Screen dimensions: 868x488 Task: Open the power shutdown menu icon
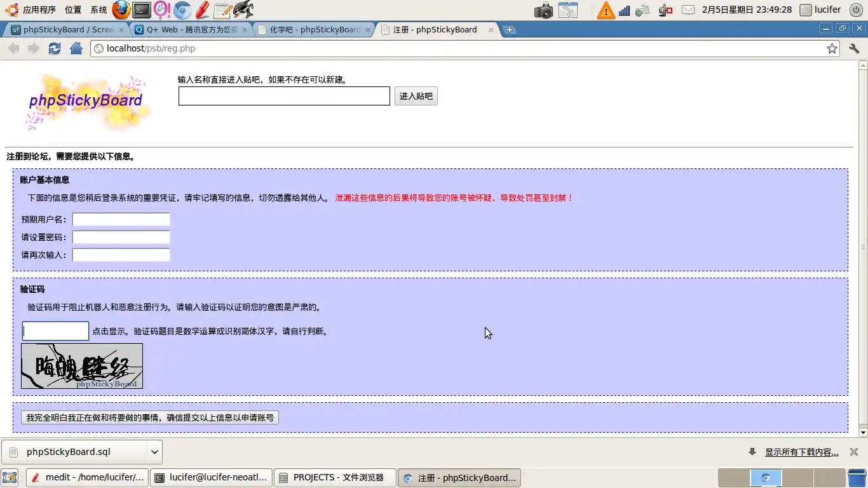coord(856,10)
